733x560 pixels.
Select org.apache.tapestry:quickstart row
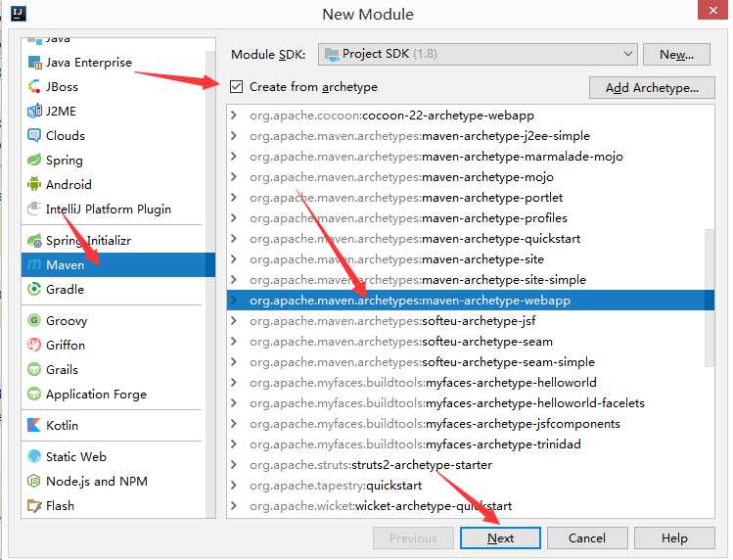click(x=471, y=486)
